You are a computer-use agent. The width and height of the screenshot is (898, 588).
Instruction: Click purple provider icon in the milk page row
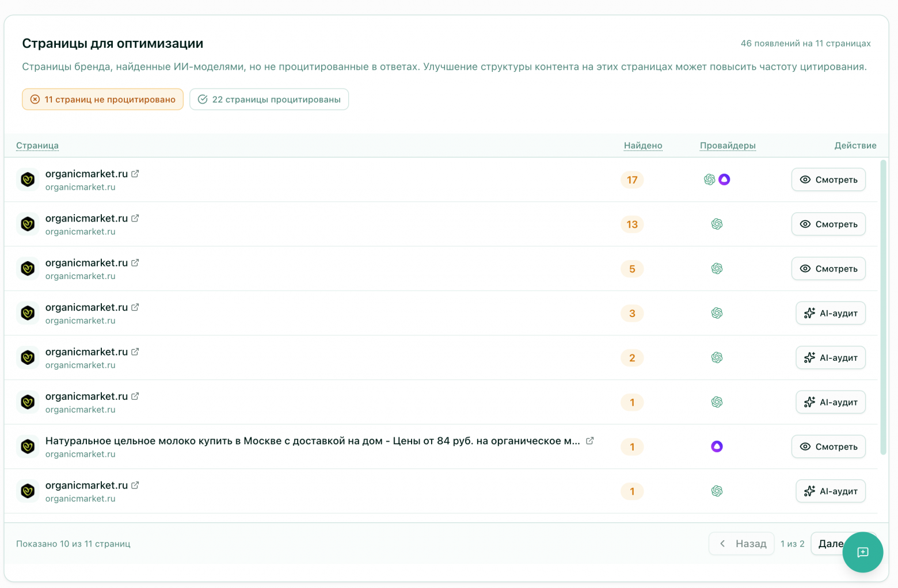pos(717,446)
